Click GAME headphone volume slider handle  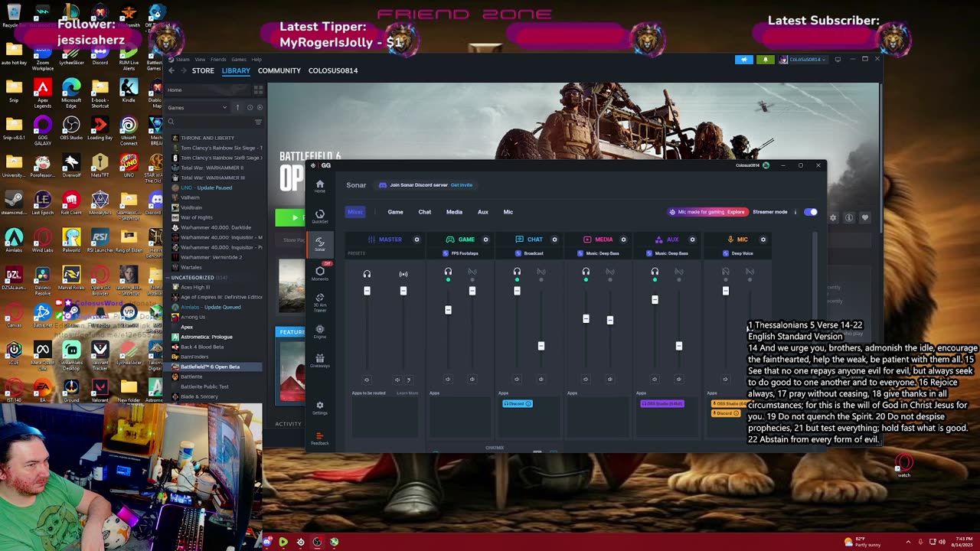pos(448,310)
